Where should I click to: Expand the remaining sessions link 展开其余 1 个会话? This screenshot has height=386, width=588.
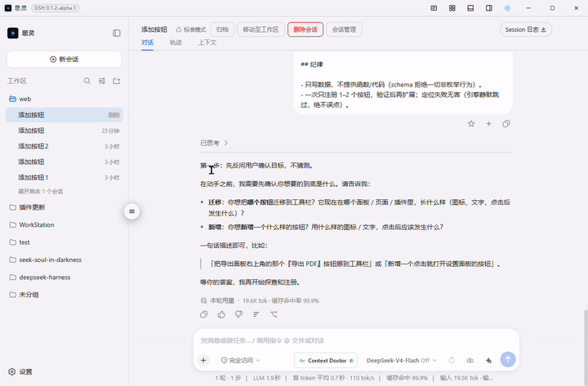(x=41, y=192)
